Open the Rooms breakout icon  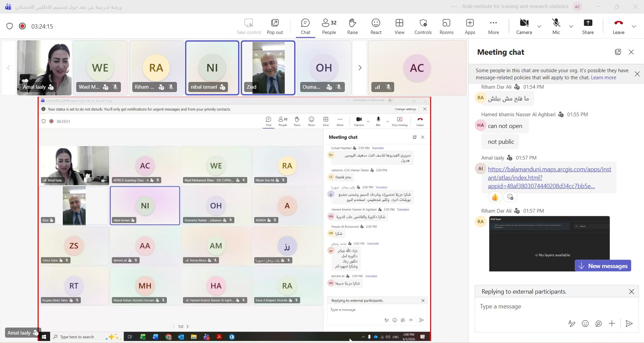point(446,26)
